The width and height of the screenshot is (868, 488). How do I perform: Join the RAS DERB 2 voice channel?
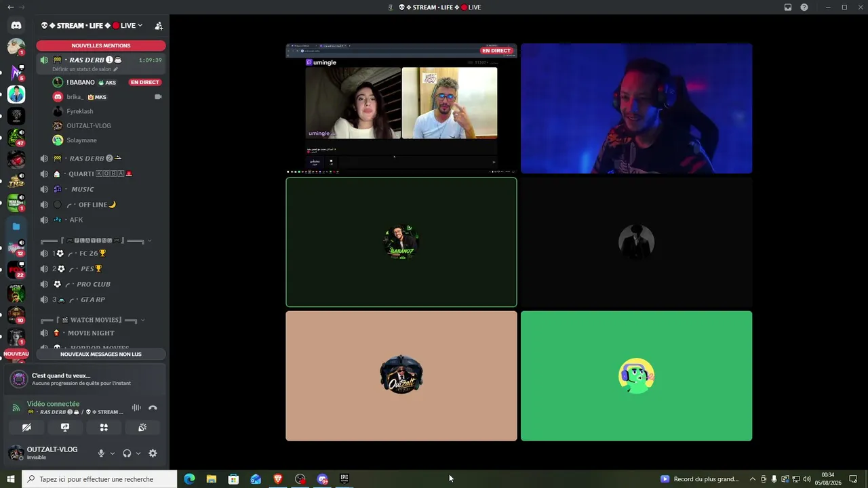click(x=101, y=159)
